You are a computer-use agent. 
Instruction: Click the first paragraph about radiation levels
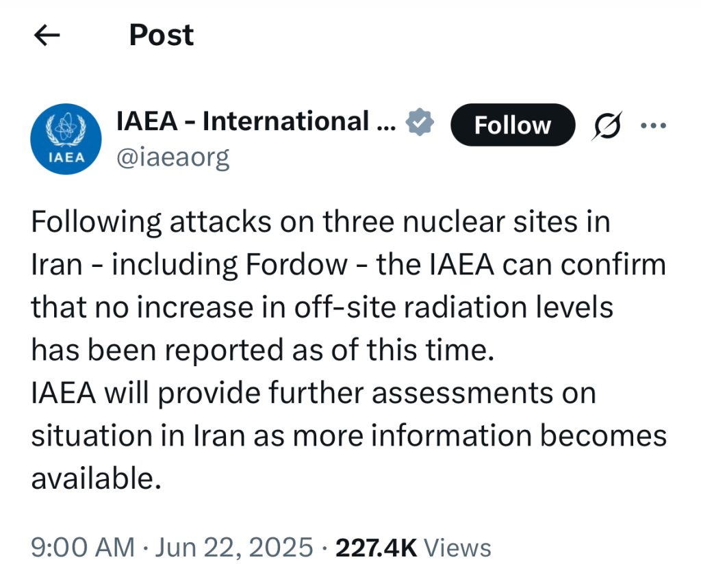pyautogui.click(x=348, y=285)
